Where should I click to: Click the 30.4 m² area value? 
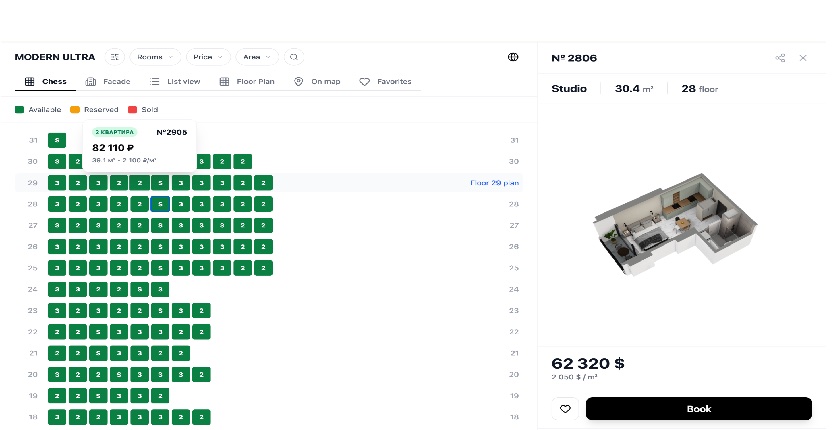click(x=634, y=88)
